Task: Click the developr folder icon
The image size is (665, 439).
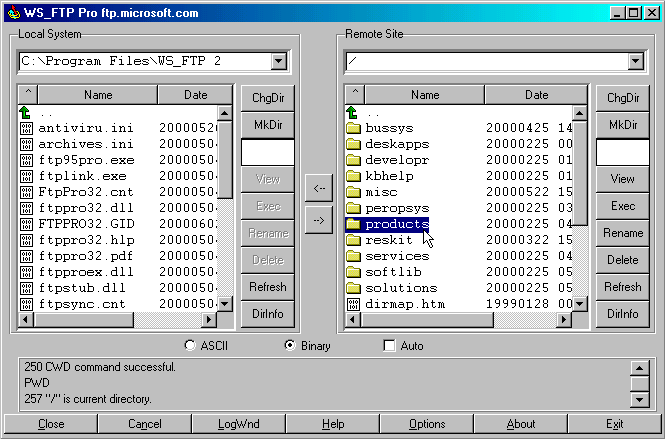Action: click(x=353, y=160)
